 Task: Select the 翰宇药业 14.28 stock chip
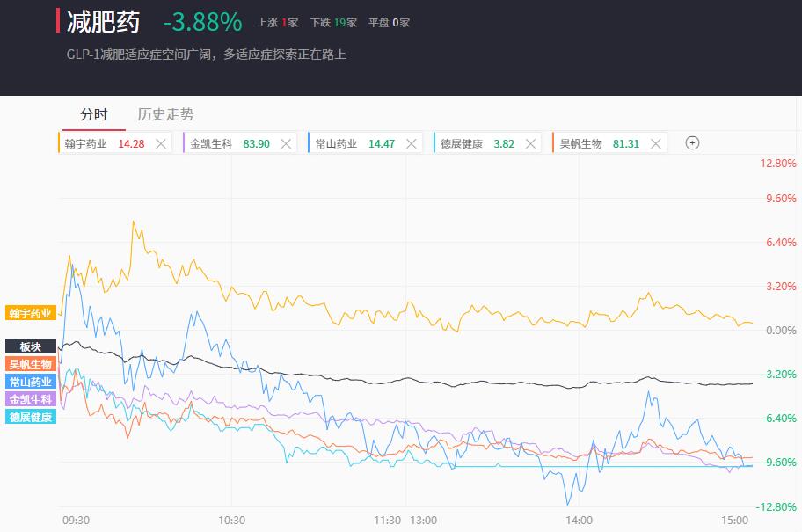coord(105,143)
